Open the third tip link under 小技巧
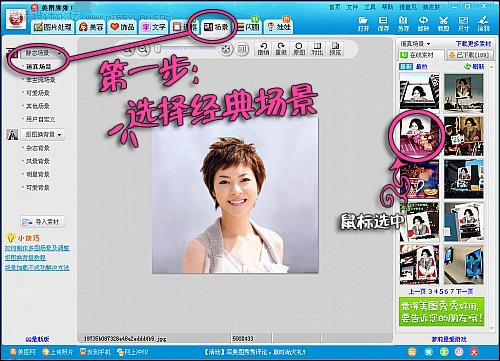 pos(37,267)
